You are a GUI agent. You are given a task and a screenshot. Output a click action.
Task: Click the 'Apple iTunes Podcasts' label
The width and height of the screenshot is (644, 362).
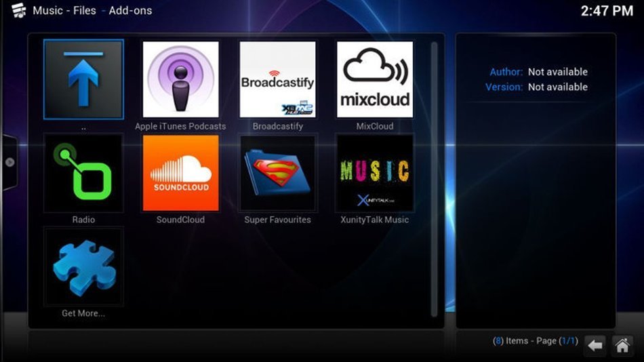click(180, 126)
